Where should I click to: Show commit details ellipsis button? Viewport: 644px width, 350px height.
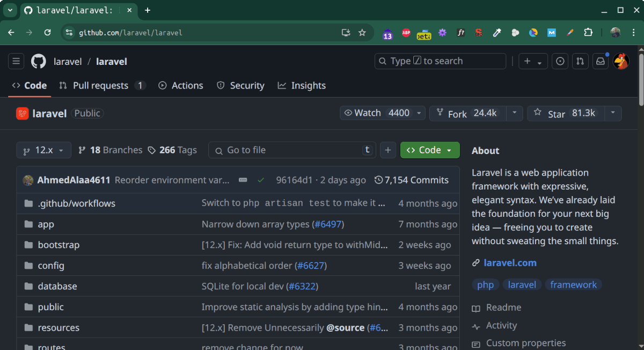[243, 180]
